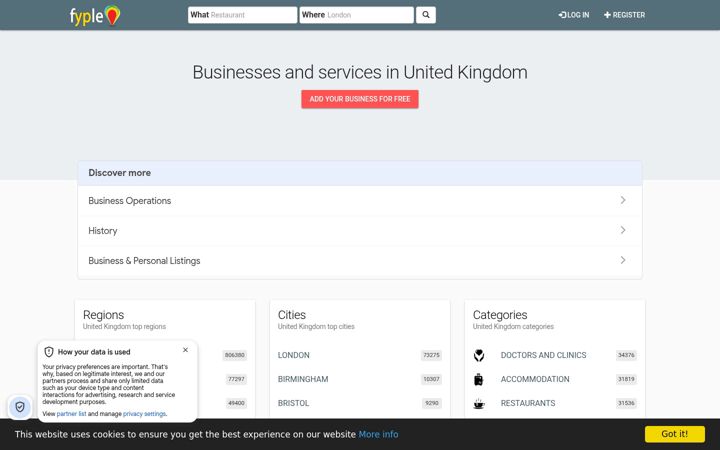Click the Restaurants coffee cup icon
The width and height of the screenshot is (720, 450).
(479, 404)
